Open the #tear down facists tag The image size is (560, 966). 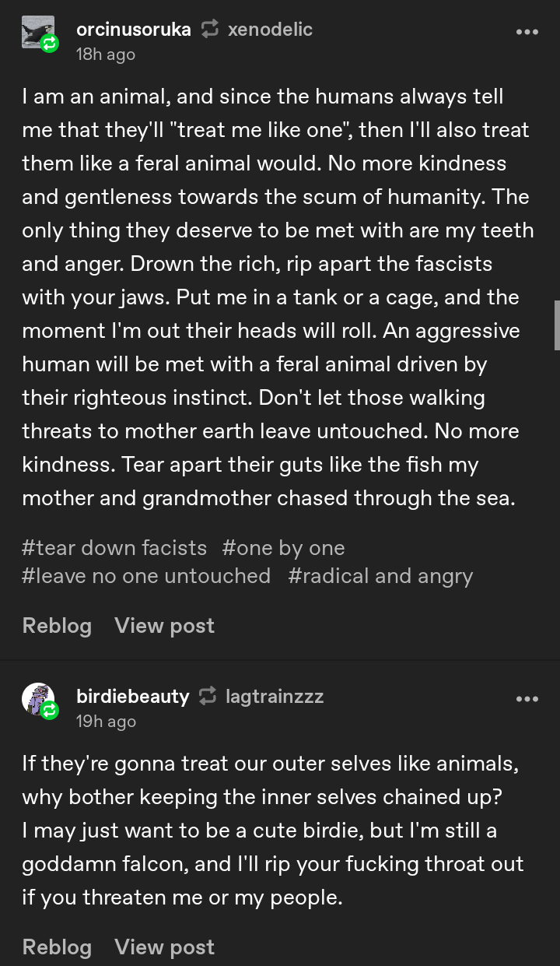tap(114, 548)
